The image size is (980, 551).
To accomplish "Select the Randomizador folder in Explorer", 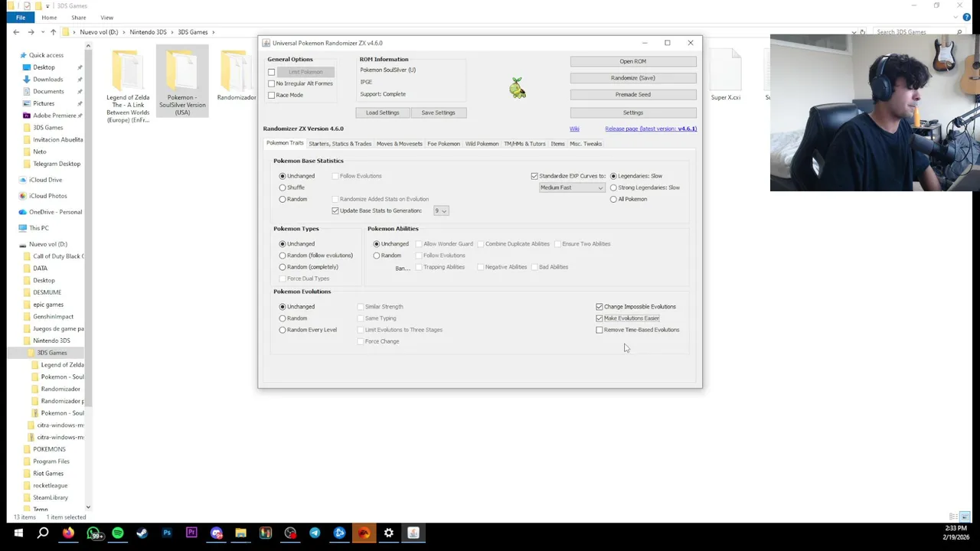I will 237,76.
